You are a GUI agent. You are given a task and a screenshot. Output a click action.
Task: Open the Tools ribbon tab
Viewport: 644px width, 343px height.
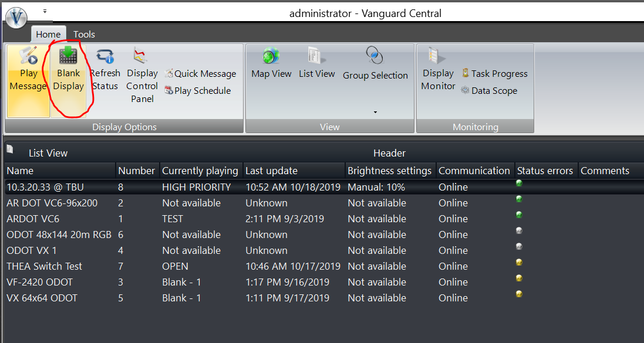coord(84,35)
